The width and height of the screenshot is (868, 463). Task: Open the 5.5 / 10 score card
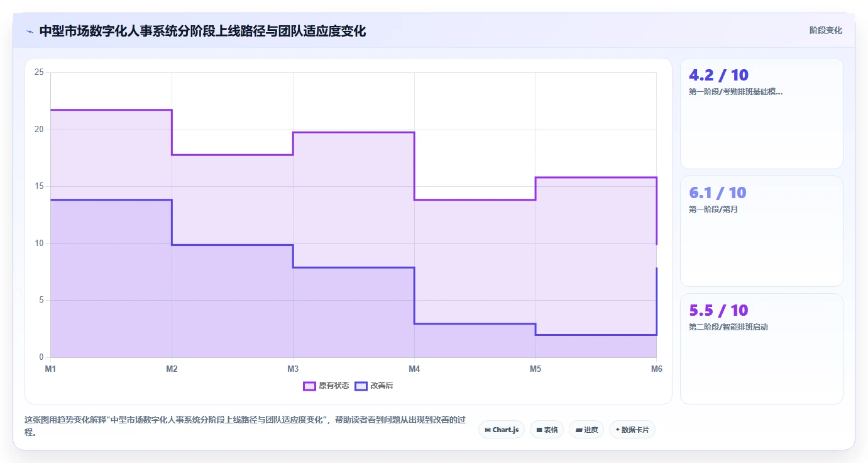762,349
